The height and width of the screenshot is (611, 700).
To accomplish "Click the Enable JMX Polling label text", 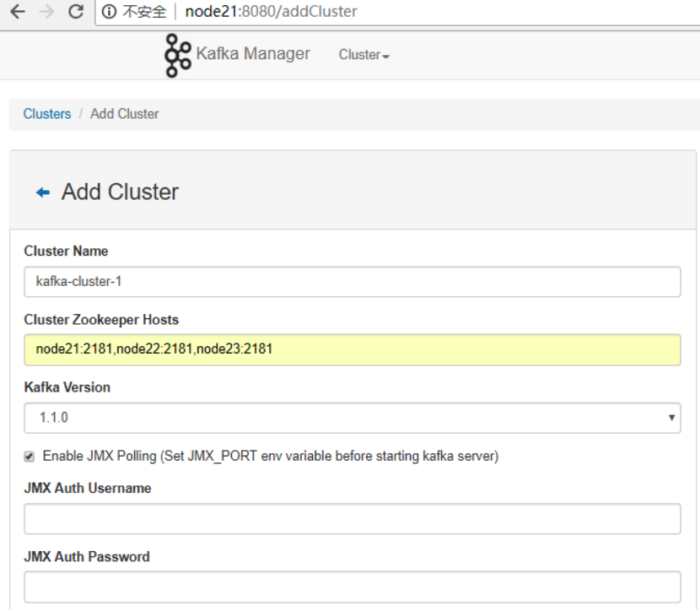I will (x=270, y=457).
